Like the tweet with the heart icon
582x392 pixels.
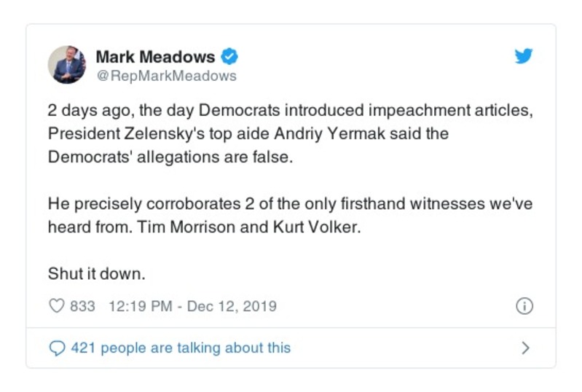(x=57, y=306)
